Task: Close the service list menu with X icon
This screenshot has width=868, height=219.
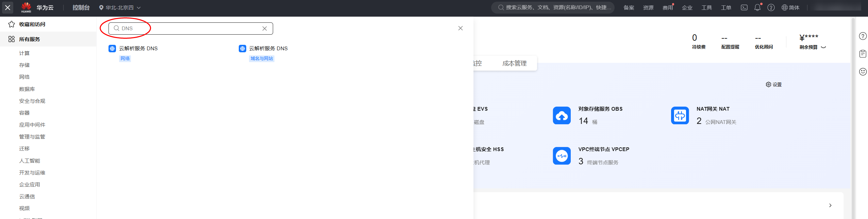Action: [x=7, y=7]
